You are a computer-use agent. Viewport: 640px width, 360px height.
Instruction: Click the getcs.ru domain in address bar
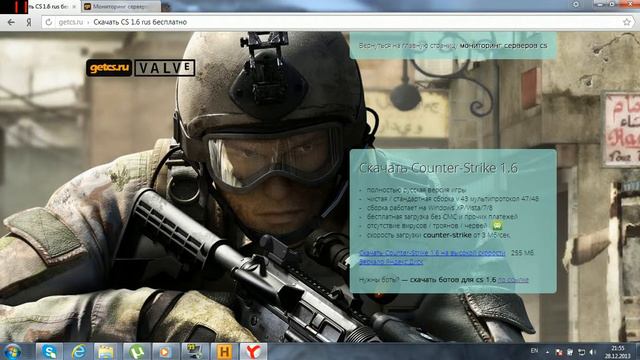click(x=71, y=22)
